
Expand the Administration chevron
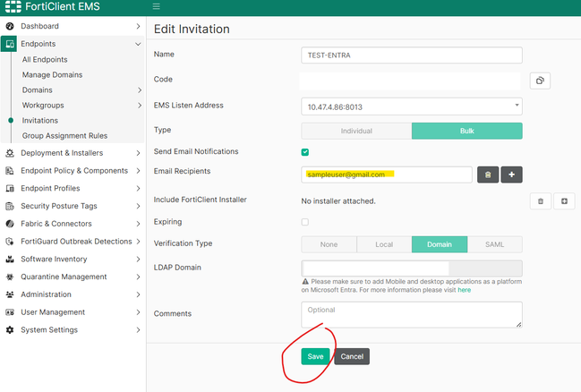pos(138,294)
